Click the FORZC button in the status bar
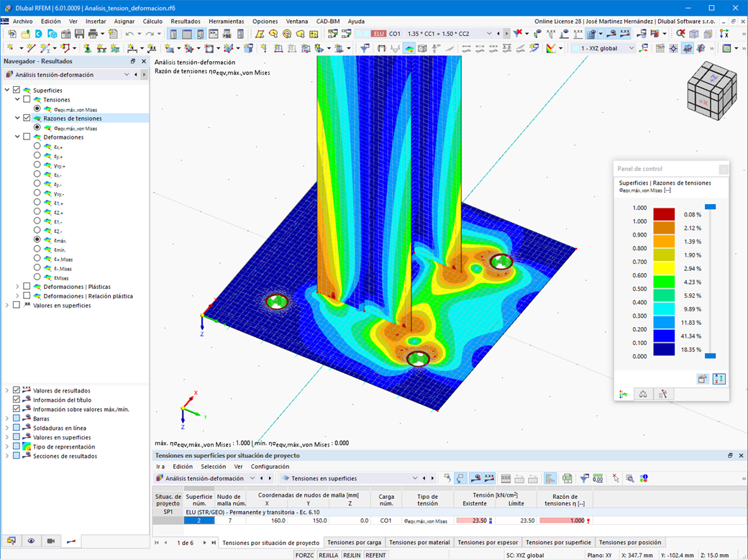The width and height of the screenshot is (748, 560). [x=305, y=555]
